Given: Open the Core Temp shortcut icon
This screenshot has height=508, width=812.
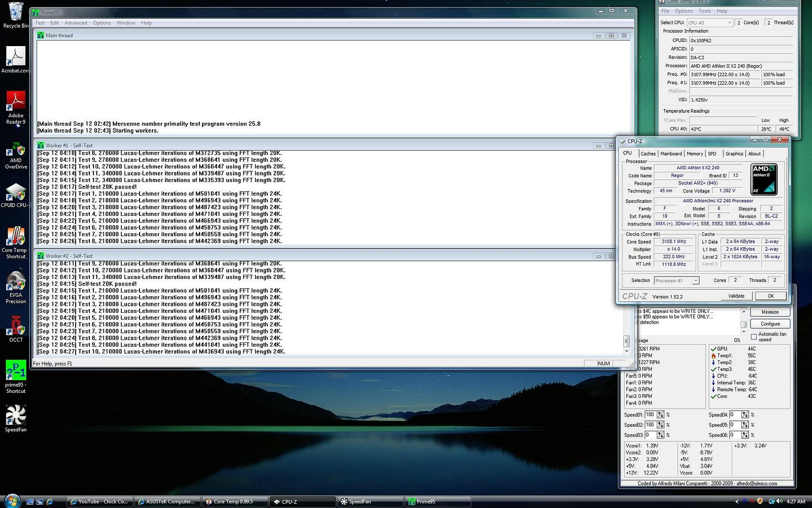Looking at the screenshot, I should pyautogui.click(x=16, y=238).
